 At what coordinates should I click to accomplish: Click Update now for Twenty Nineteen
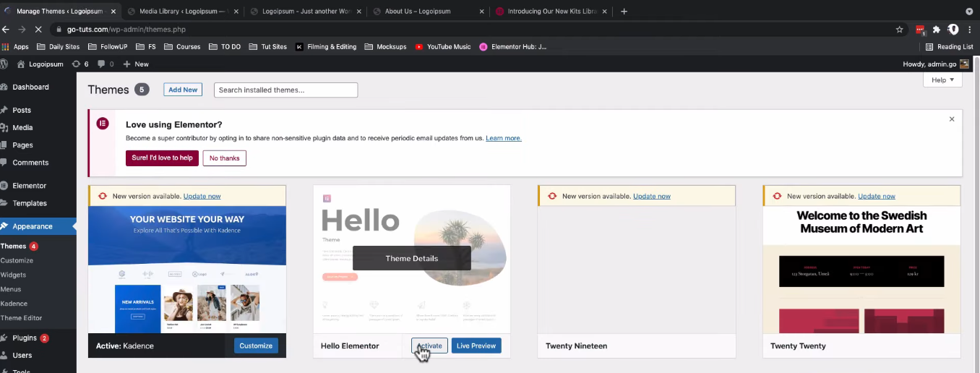652,196
